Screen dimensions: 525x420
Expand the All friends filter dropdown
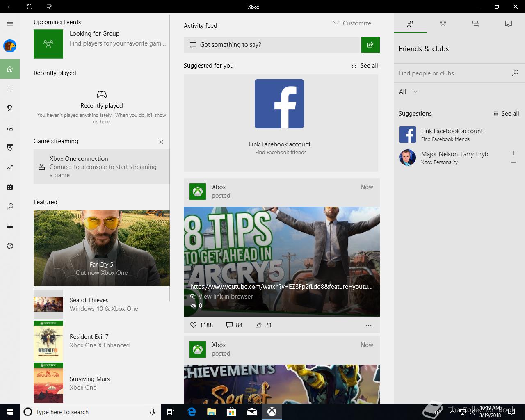coord(409,92)
